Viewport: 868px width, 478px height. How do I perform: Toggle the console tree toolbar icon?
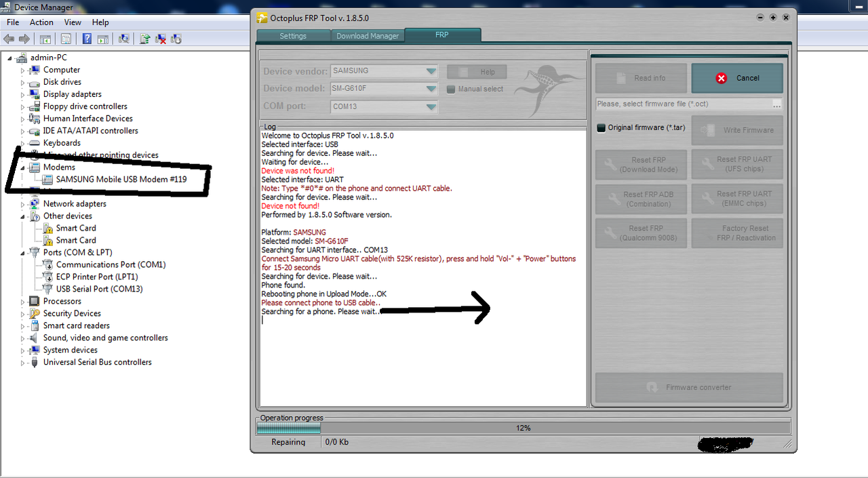click(x=45, y=39)
